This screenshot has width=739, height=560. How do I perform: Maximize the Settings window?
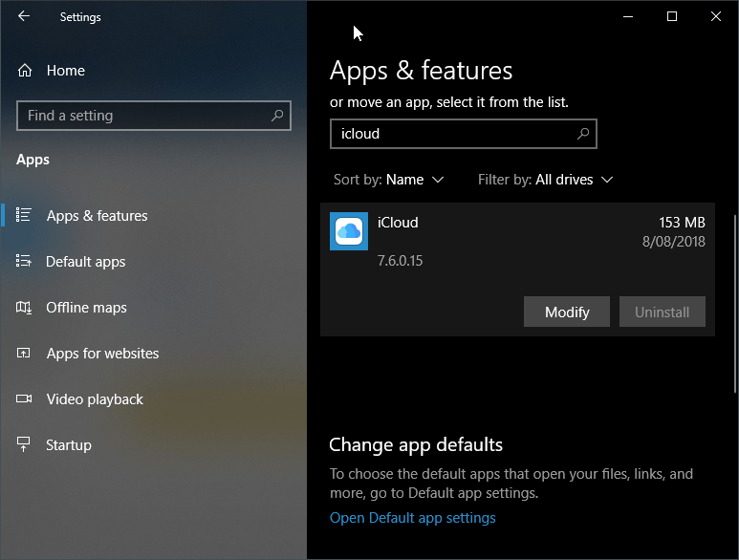672,16
